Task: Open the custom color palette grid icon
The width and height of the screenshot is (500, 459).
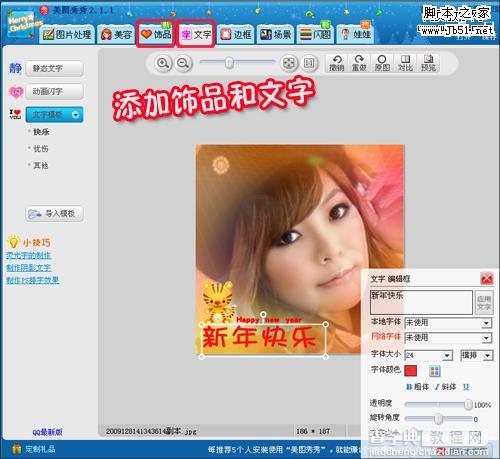Action: (x=434, y=371)
